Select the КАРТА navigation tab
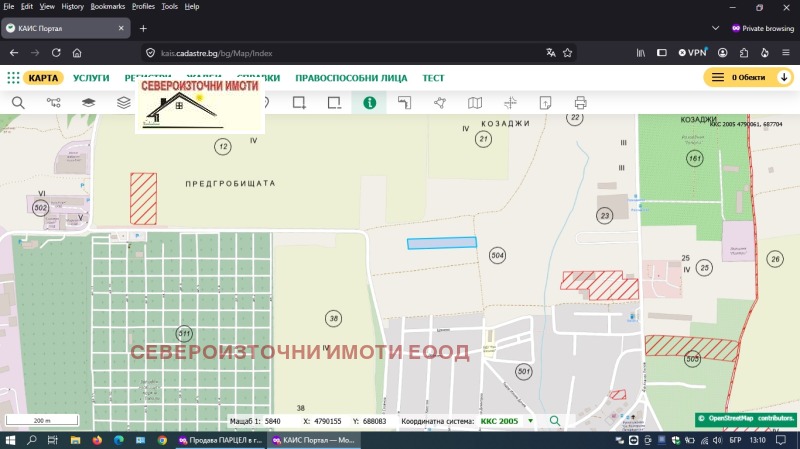 [43, 78]
